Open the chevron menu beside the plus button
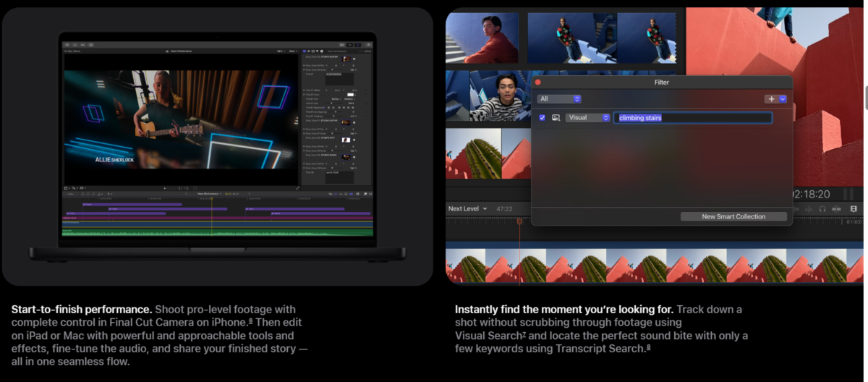This screenshot has width=868, height=382. pos(783,99)
